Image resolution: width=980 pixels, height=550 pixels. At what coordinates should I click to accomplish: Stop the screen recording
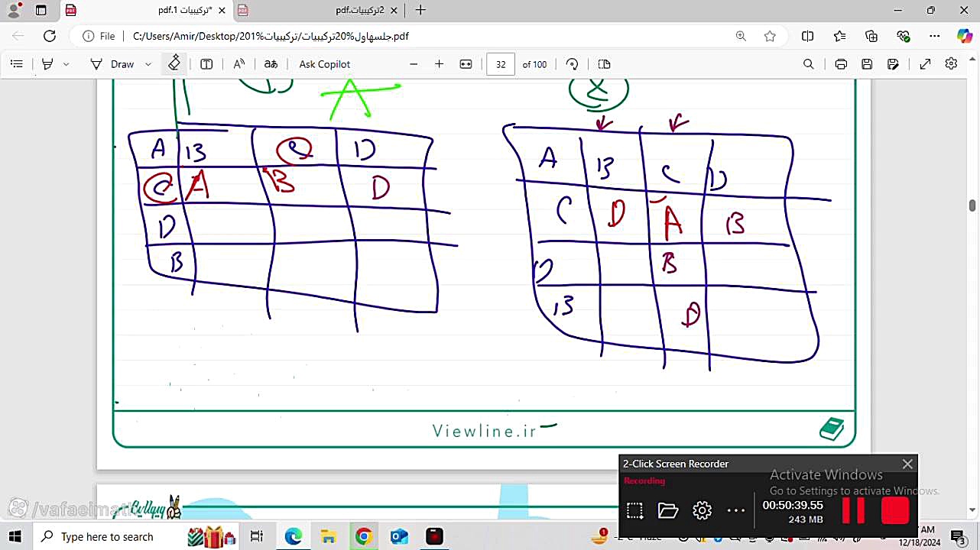pos(895,510)
